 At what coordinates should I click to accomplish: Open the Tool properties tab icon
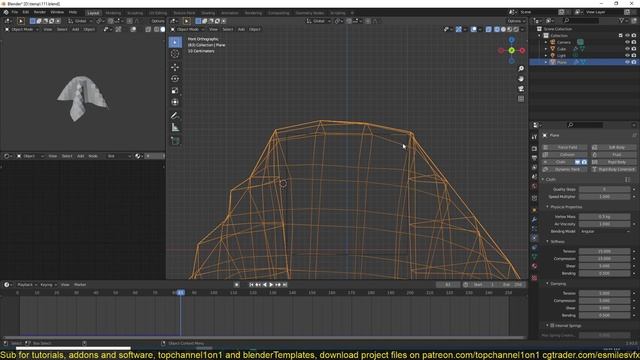pos(534,137)
